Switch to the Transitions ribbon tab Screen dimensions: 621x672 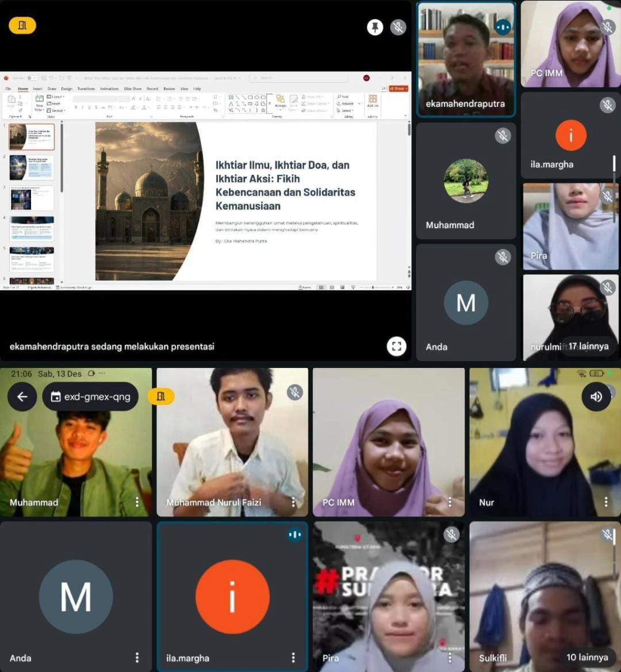point(86,89)
